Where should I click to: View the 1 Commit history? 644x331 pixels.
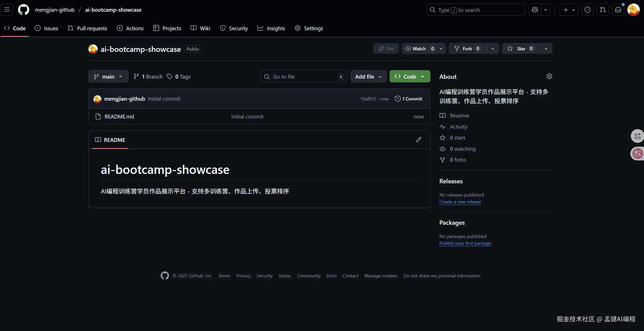pyautogui.click(x=408, y=99)
